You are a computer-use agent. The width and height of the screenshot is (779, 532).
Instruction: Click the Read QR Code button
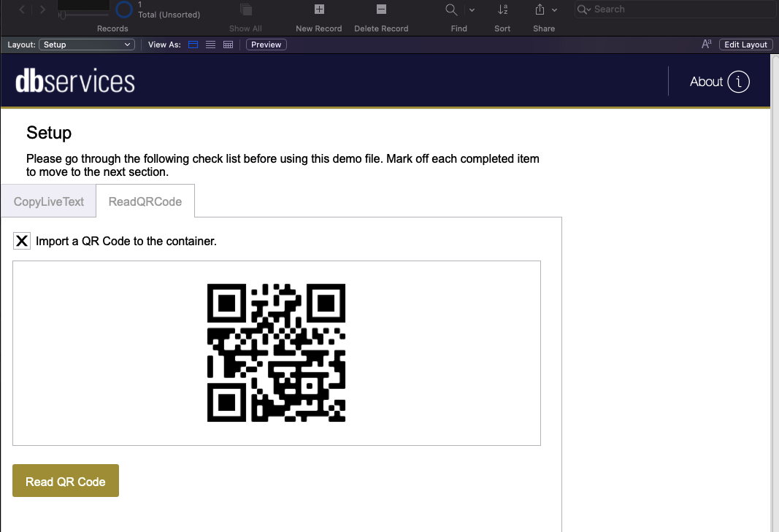coord(65,480)
